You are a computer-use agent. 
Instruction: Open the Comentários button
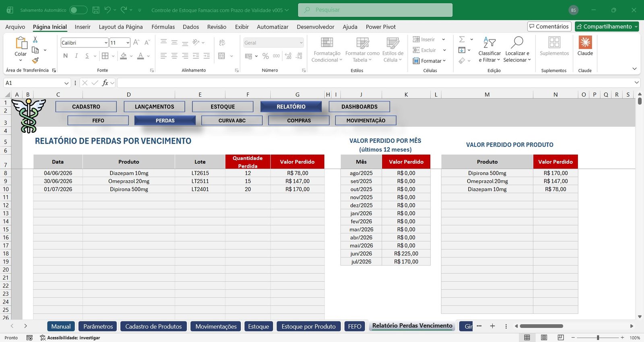coord(549,27)
